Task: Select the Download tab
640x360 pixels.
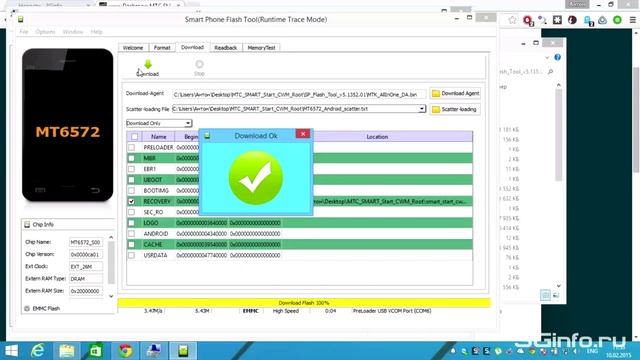Action: (x=192, y=47)
